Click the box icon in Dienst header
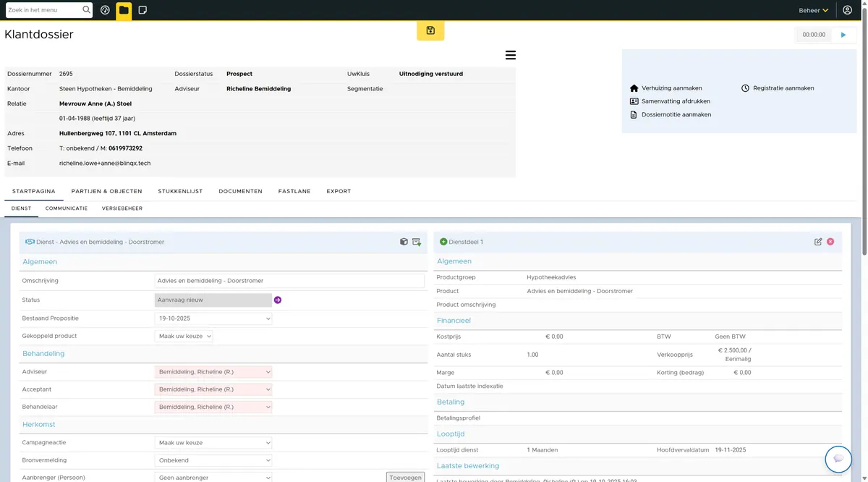Screen dimensions: 868x482 coord(404,242)
